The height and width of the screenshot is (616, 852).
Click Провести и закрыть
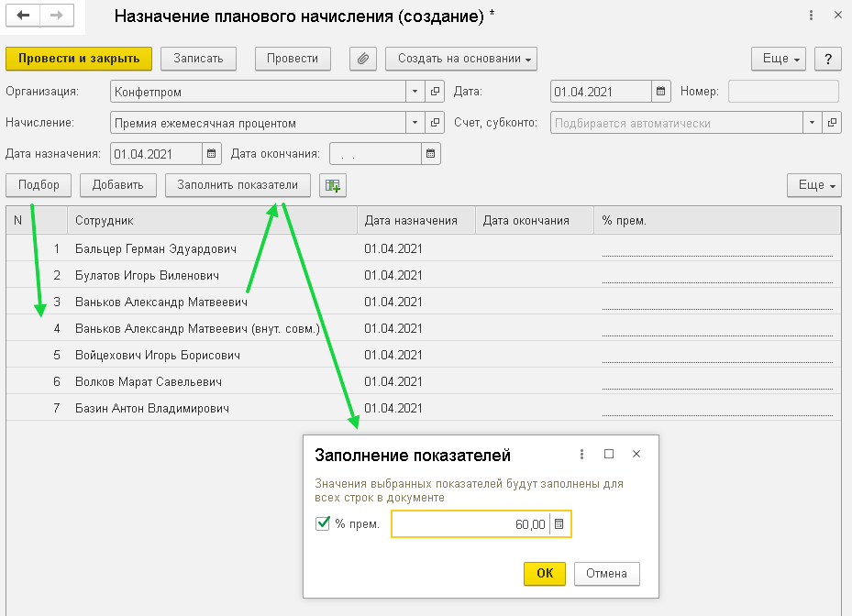click(x=79, y=59)
